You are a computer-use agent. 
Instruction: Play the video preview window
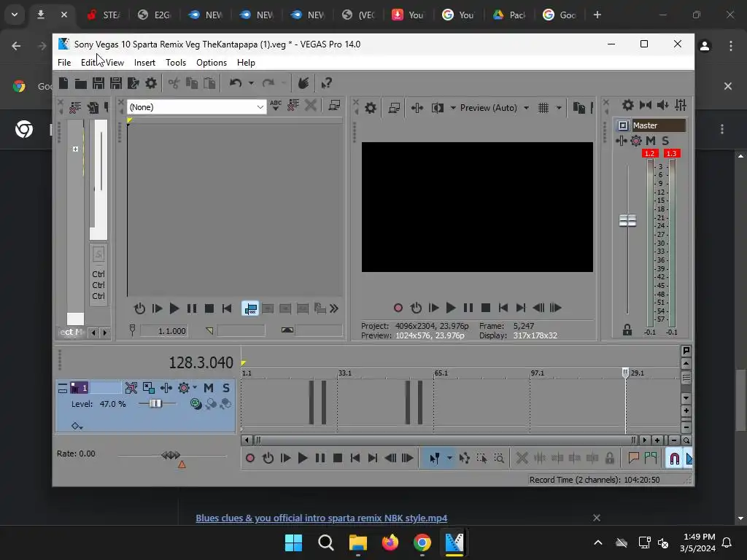click(x=450, y=308)
